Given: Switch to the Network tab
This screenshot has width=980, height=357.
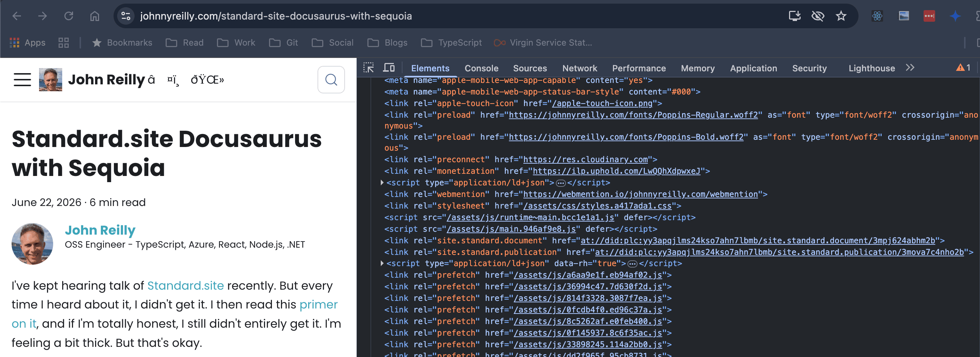Looking at the screenshot, I should tap(580, 68).
